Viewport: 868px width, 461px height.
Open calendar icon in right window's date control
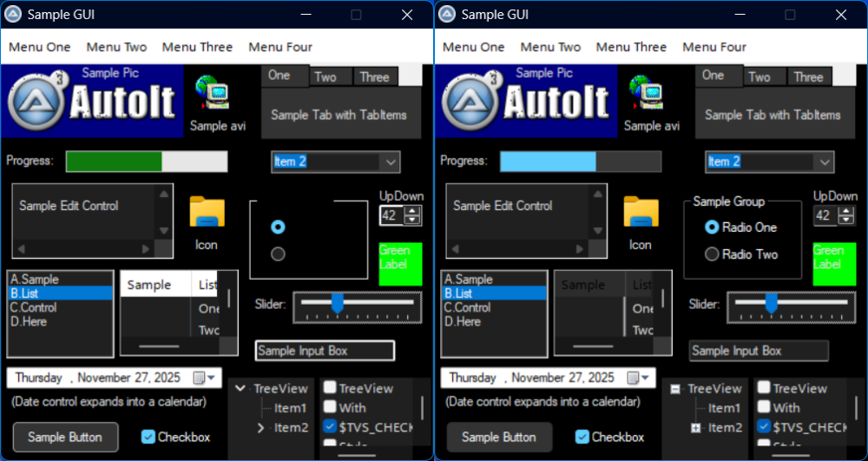click(635, 378)
